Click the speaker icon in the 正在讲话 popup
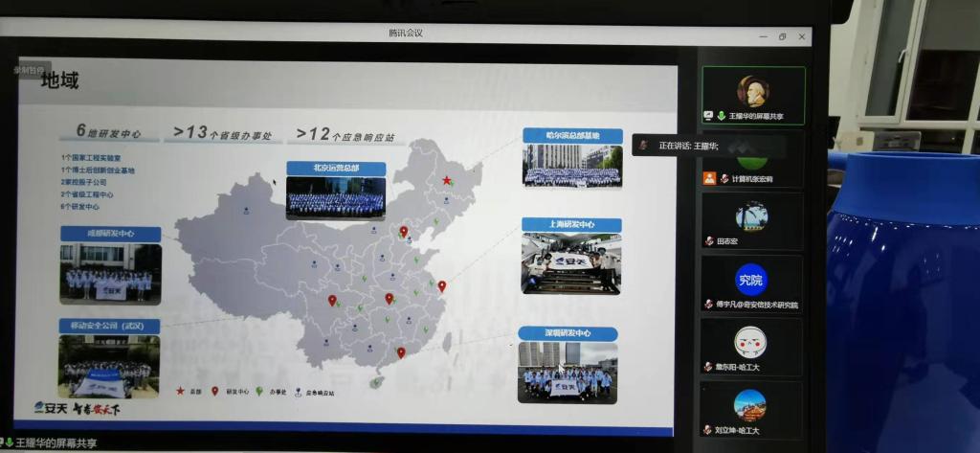 (x=643, y=146)
